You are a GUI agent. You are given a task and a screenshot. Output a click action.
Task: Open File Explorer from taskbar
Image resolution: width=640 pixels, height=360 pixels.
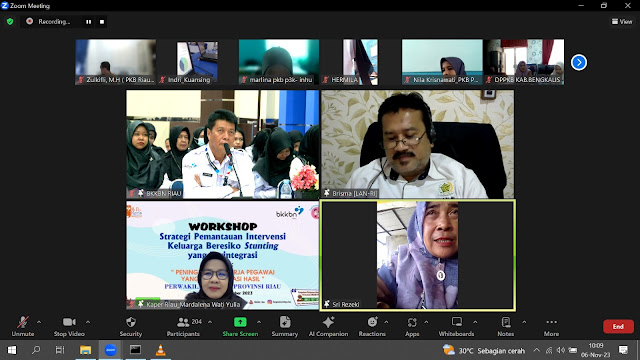tap(85, 350)
